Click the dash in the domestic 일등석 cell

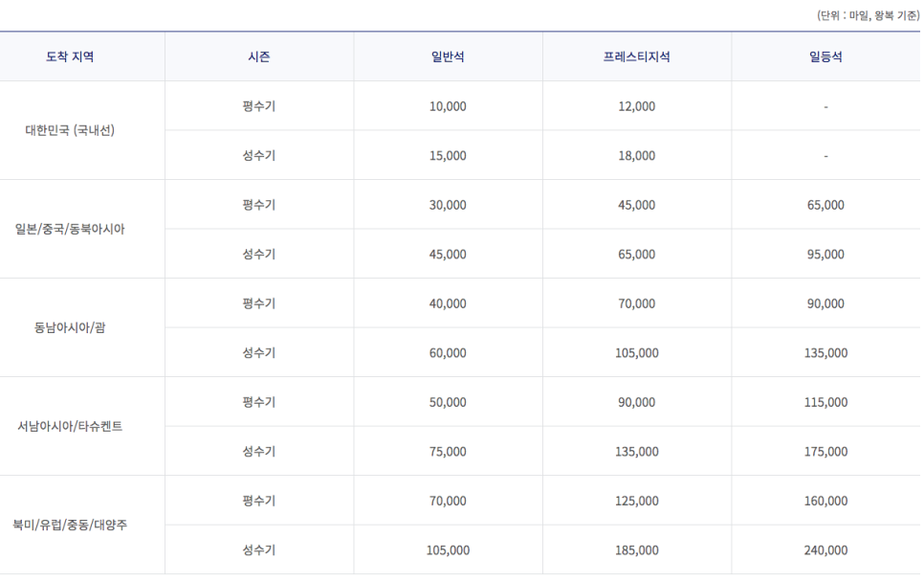tap(826, 105)
